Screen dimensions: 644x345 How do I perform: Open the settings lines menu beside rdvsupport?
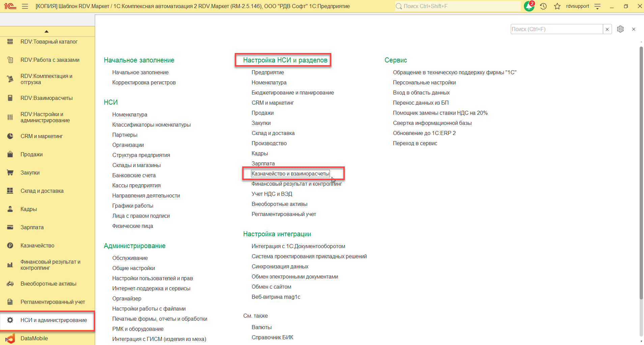click(x=597, y=6)
